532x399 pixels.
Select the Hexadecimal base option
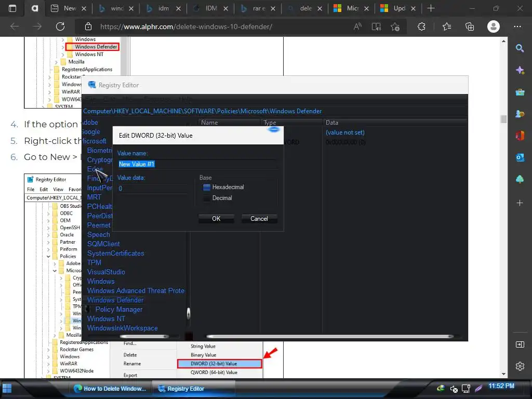[x=206, y=187]
